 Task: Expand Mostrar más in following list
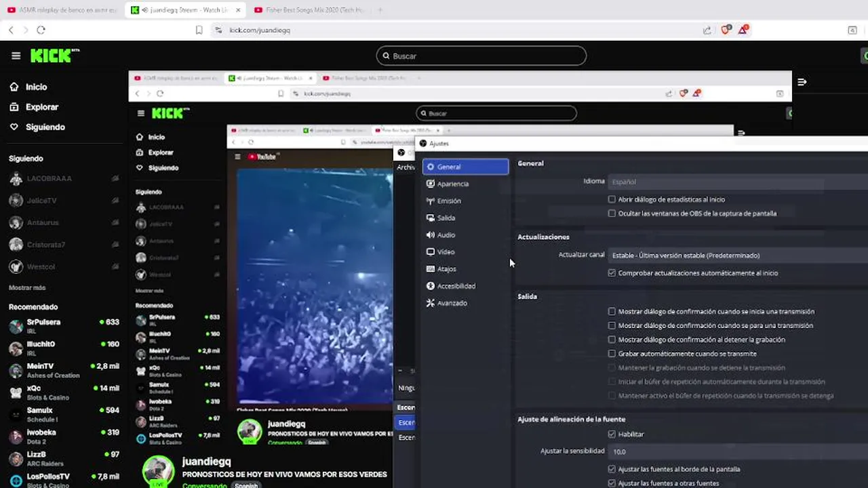27,287
